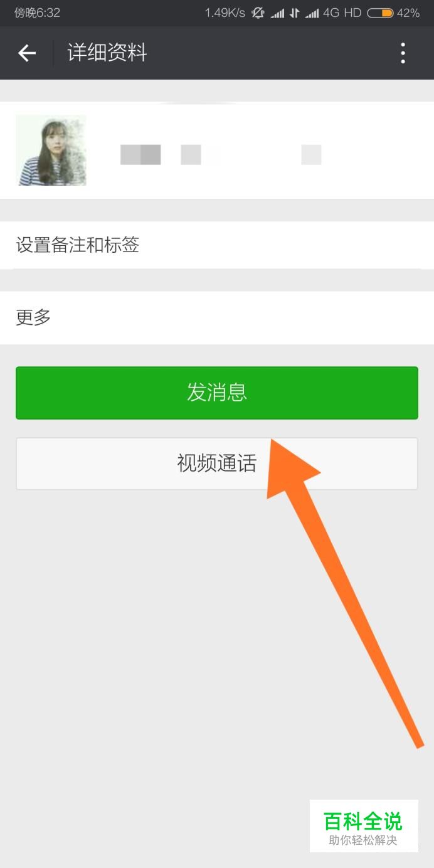Tap the silent mode bell icon
This screenshot has height=868, width=434.
pyautogui.click(x=258, y=13)
